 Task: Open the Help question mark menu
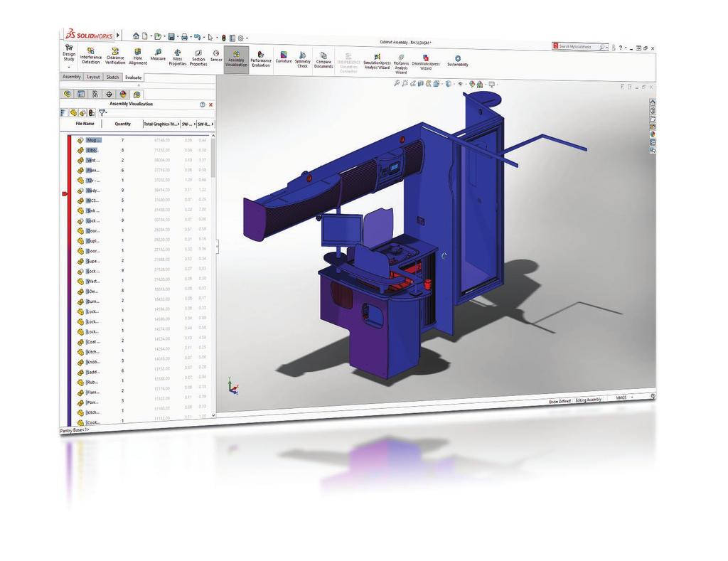coord(621,48)
